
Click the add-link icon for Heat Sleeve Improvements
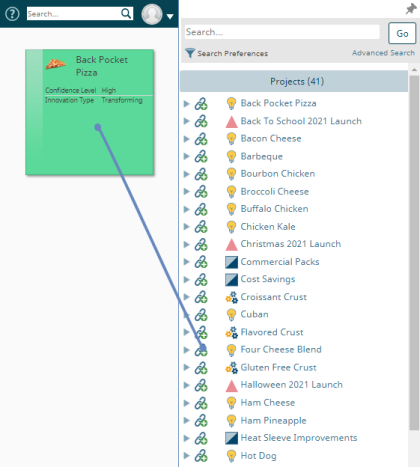tap(201, 438)
